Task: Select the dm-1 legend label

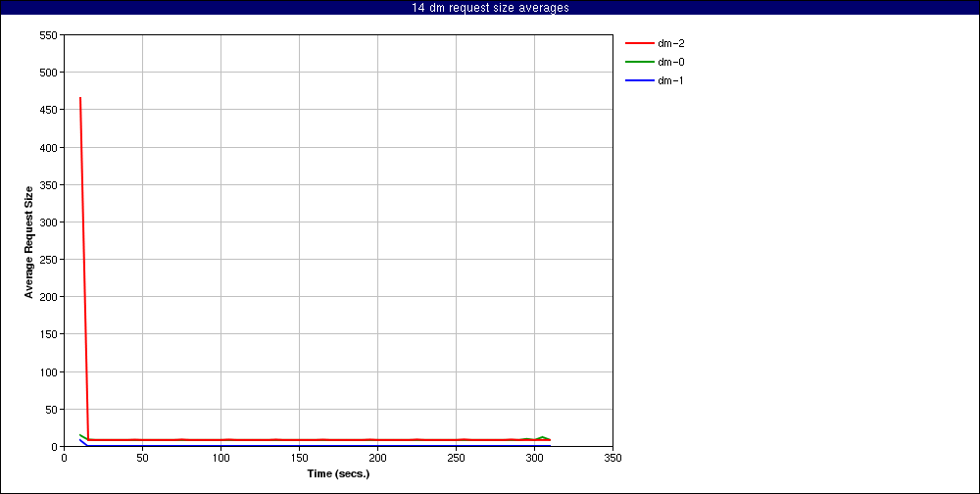Action: point(670,80)
